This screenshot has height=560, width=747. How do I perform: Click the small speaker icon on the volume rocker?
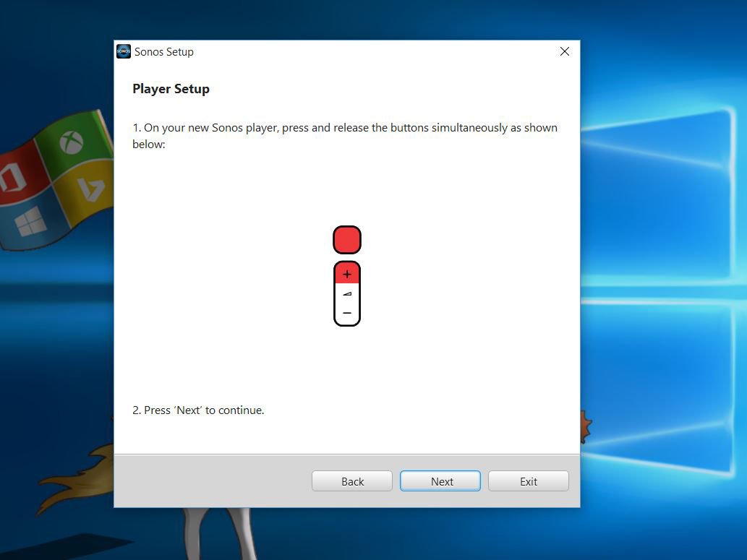point(346,293)
